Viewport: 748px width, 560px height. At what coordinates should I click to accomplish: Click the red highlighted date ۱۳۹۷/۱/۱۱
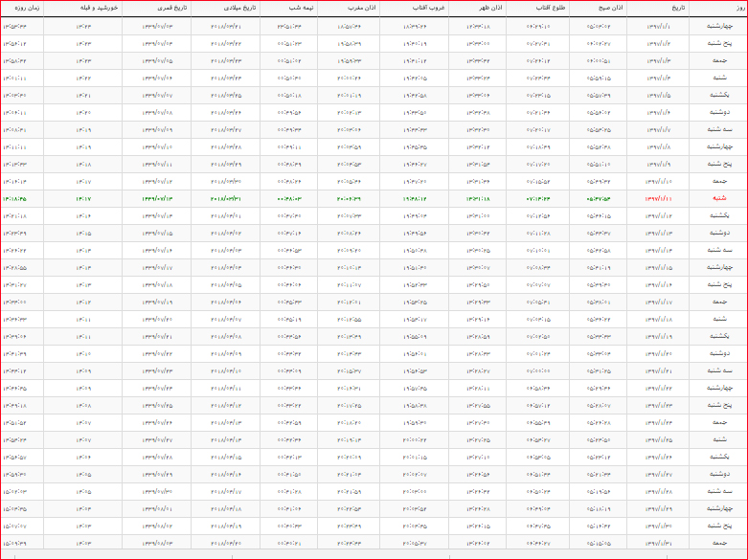[658, 198]
